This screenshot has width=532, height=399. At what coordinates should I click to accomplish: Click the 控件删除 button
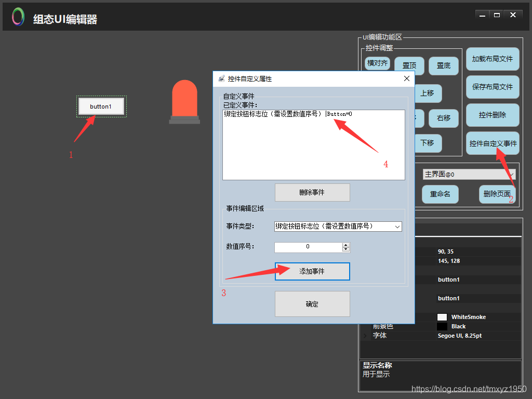(493, 115)
